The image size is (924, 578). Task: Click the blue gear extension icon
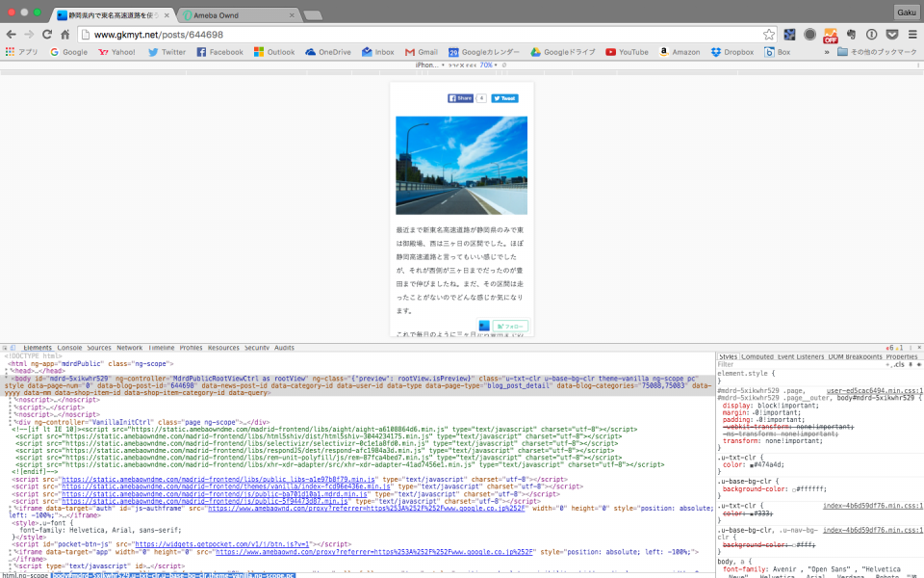point(789,35)
